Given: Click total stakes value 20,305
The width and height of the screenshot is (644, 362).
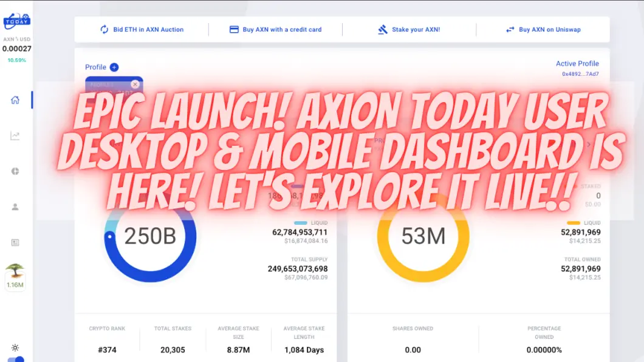Looking at the screenshot, I should (173, 350).
